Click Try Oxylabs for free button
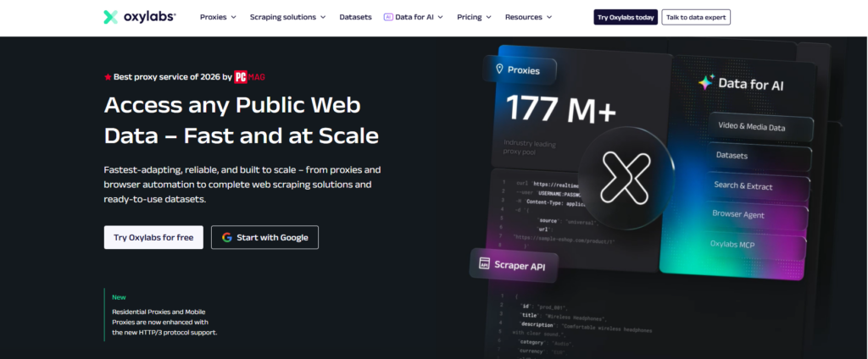This screenshot has height=359, width=868. (153, 237)
